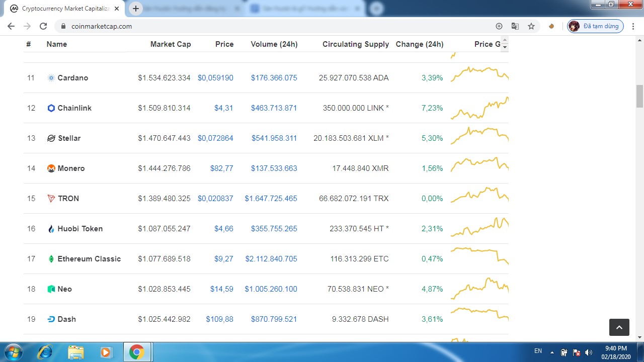Go back with browser back arrow
644x362 pixels.
[x=11, y=26]
